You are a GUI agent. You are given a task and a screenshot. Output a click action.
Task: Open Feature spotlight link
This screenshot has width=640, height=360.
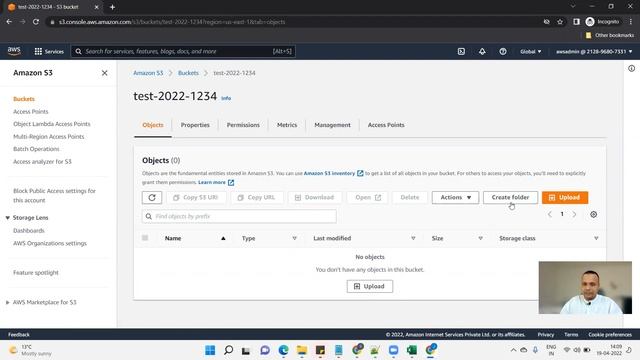click(36, 273)
